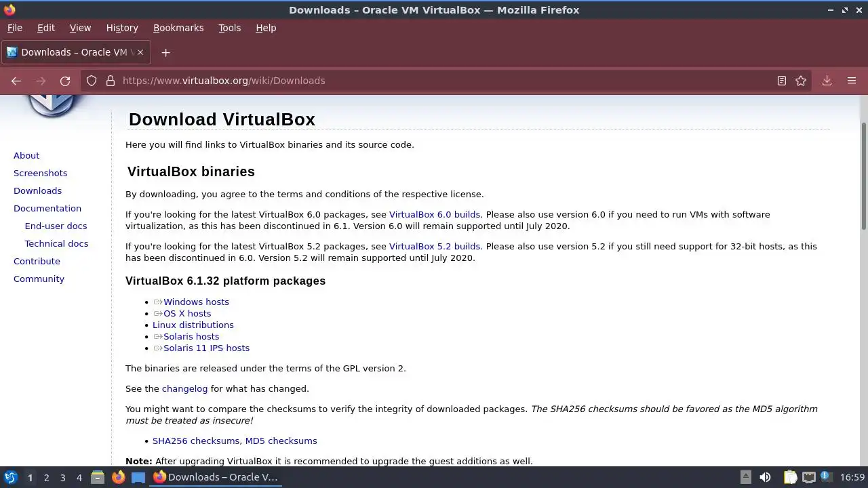Open the LXQt start menu icon
868x488 pixels.
(10, 477)
